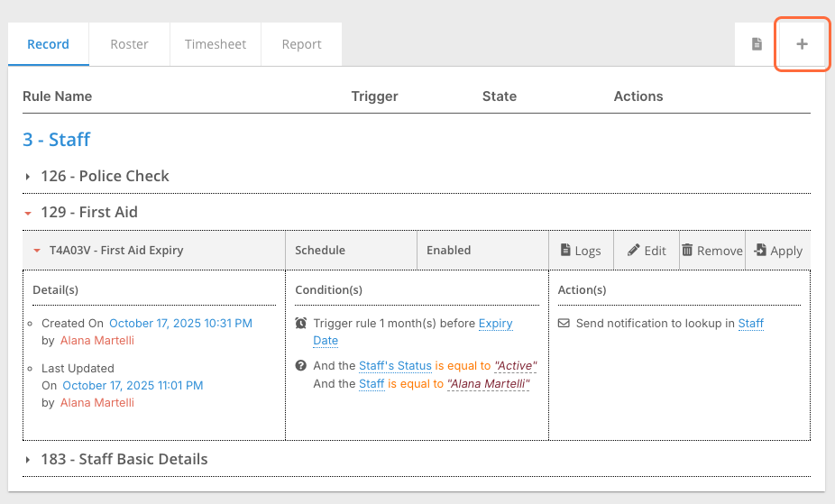
Task: Open the Expiry Date condition link
Action: [496, 324]
